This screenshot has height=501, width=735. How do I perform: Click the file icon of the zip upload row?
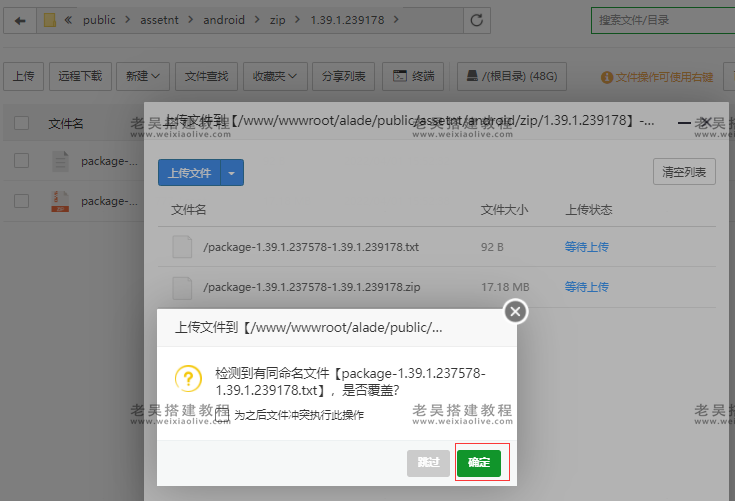click(x=182, y=288)
